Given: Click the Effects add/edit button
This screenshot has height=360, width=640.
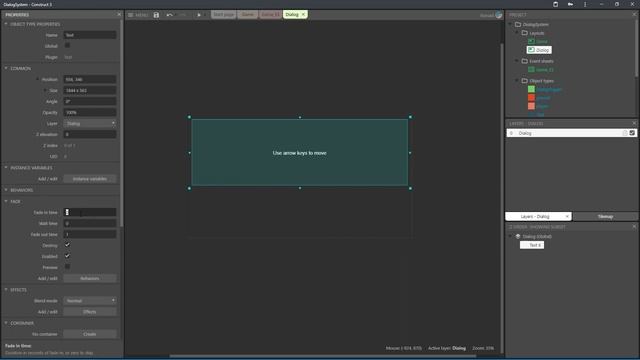Looking at the screenshot, I should pos(90,312).
